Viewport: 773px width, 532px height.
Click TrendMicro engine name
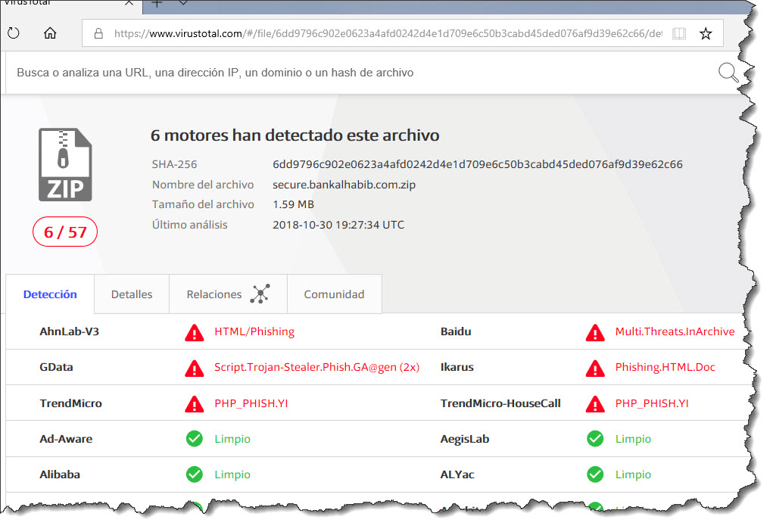pyautogui.click(x=70, y=403)
